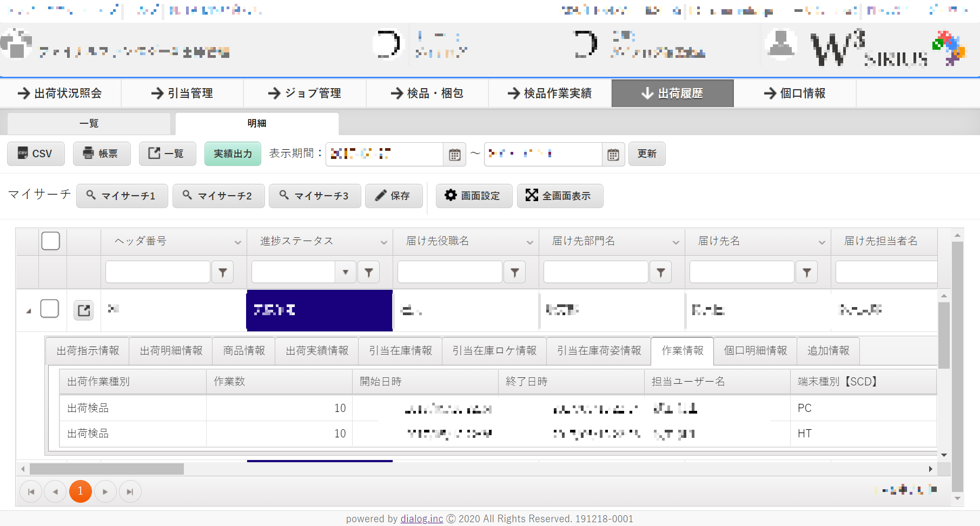
Task: Click the horizontal grid scrollbar thumb
Action: pyautogui.click(x=107, y=469)
